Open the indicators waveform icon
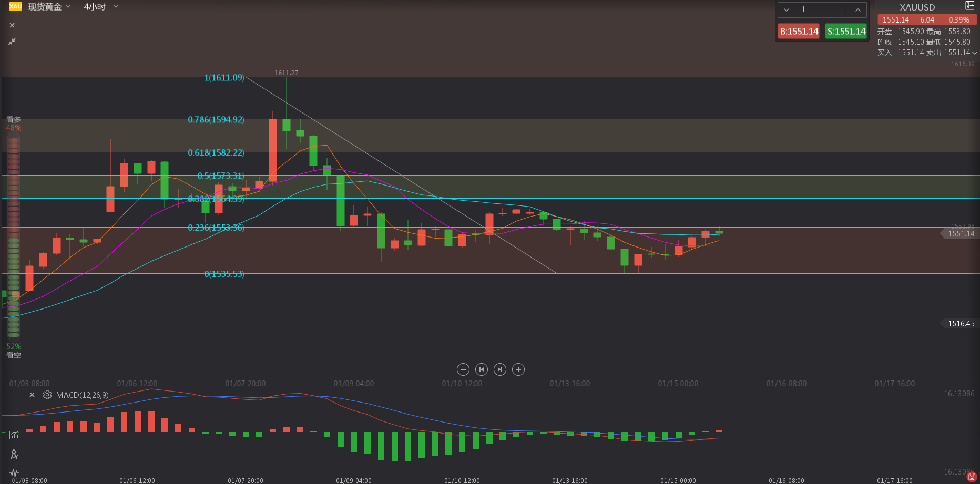 tap(14, 473)
